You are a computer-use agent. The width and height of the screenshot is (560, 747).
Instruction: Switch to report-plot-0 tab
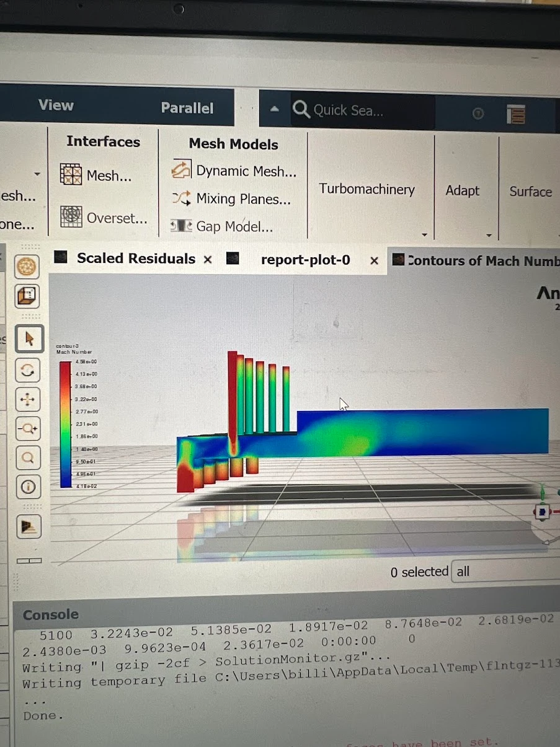coord(306,260)
